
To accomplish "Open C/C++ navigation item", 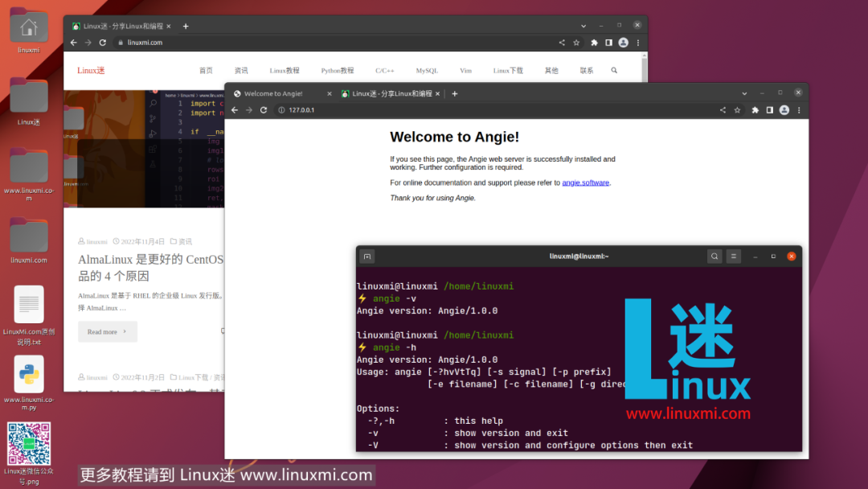I will tap(385, 70).
